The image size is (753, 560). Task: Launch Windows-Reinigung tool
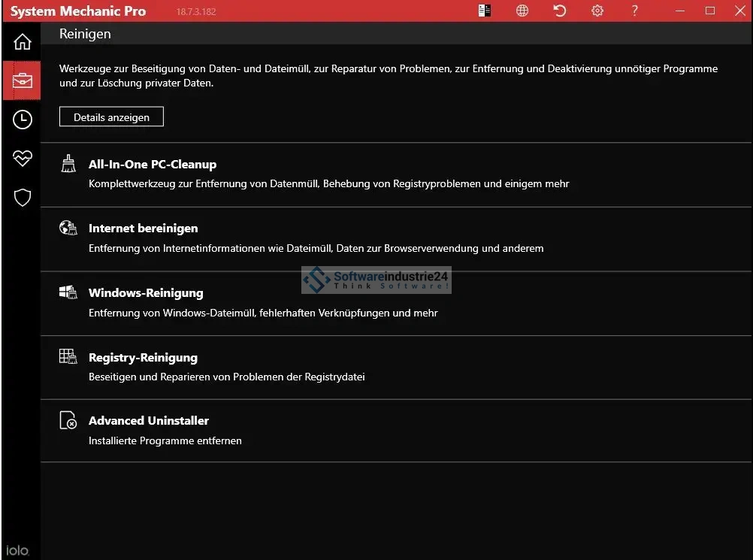click(146, 293)
